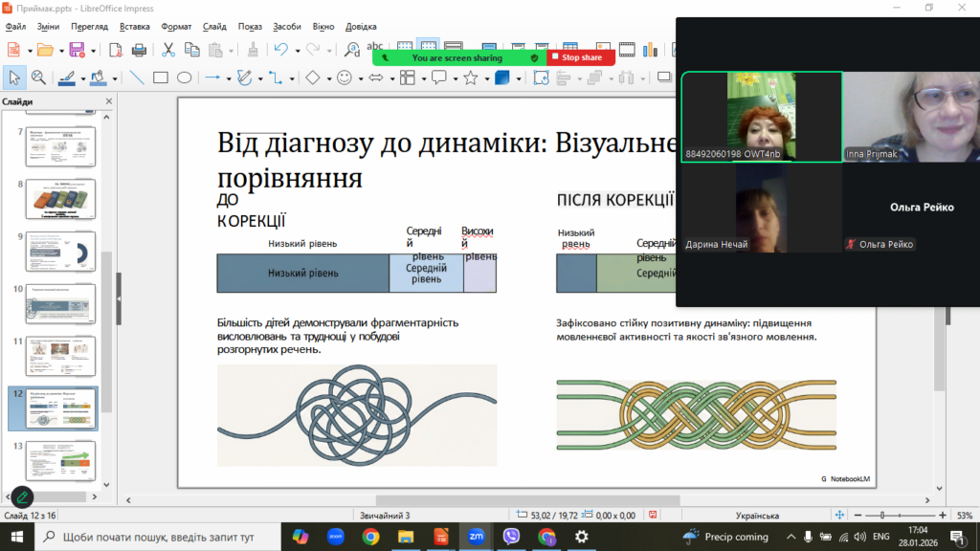Expand the symbol shapes smiley dropdown

pyautogui.click(x=359, y=77)
